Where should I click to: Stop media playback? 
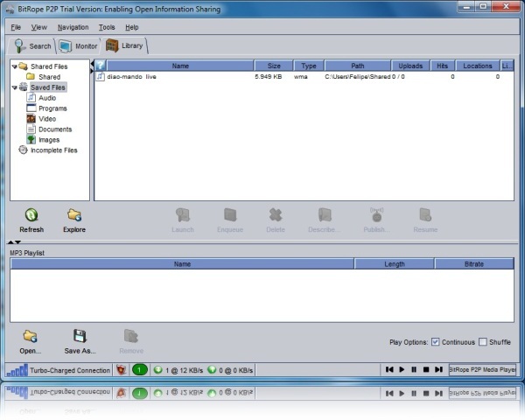pyautogui.click(x=426, y=369)
